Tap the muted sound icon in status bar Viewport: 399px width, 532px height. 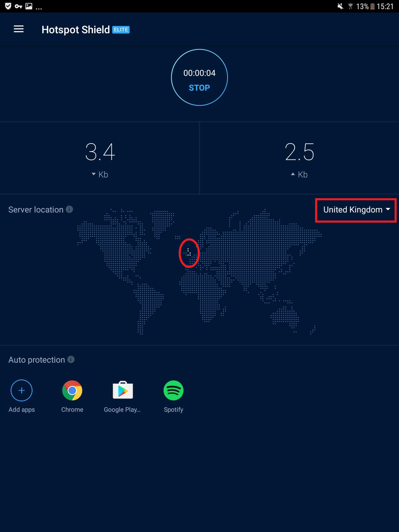pyautogui.click(x=340, y=6)
